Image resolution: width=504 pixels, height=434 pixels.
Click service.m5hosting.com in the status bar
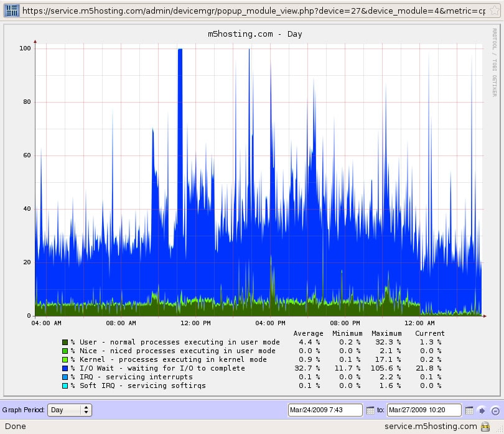tap(430, 427)
